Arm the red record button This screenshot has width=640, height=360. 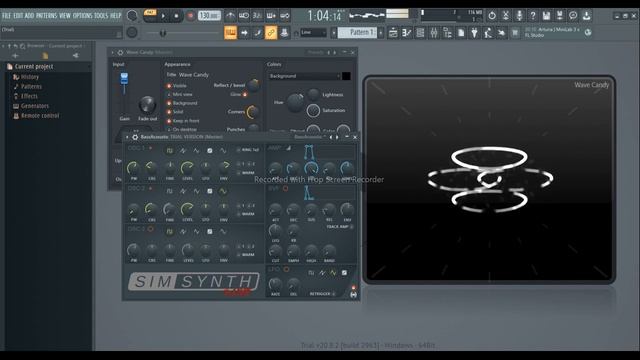click(x=190, y=16)
